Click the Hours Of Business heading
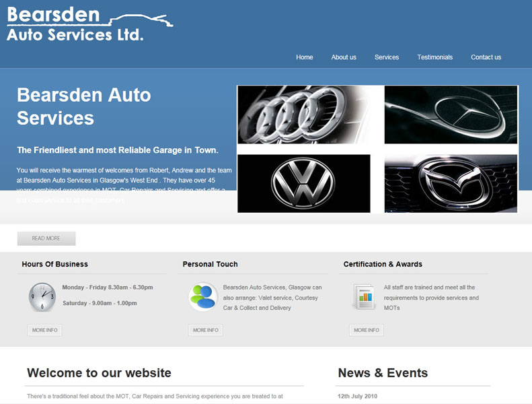 point(54,264)
